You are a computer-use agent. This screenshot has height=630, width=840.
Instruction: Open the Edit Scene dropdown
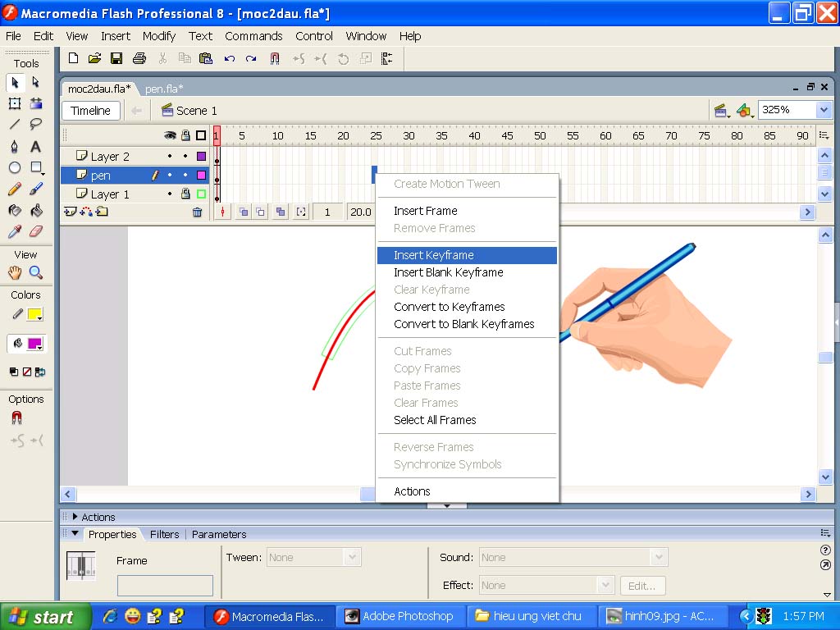pos(722,111)
